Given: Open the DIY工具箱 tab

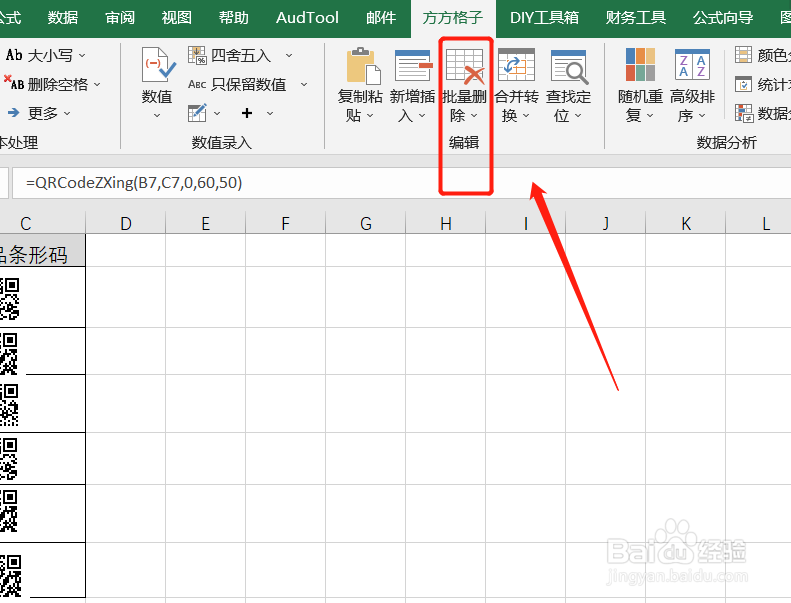Looking at the screenshot, I should click(x=544, y=18).
